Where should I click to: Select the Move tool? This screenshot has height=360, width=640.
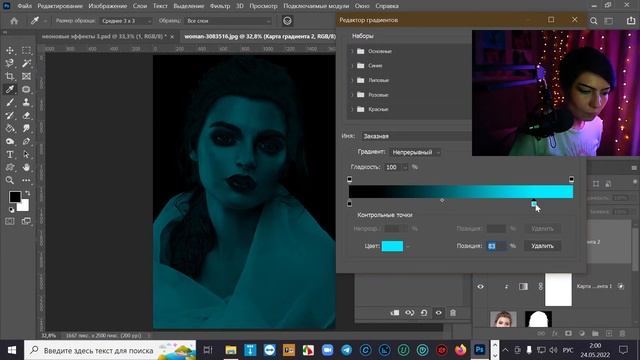tap(10, 50)
